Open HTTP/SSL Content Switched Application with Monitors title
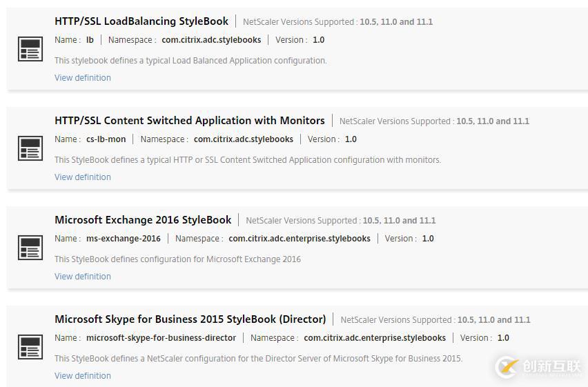This screenshot has width=588, height=387. click(190, 121)
